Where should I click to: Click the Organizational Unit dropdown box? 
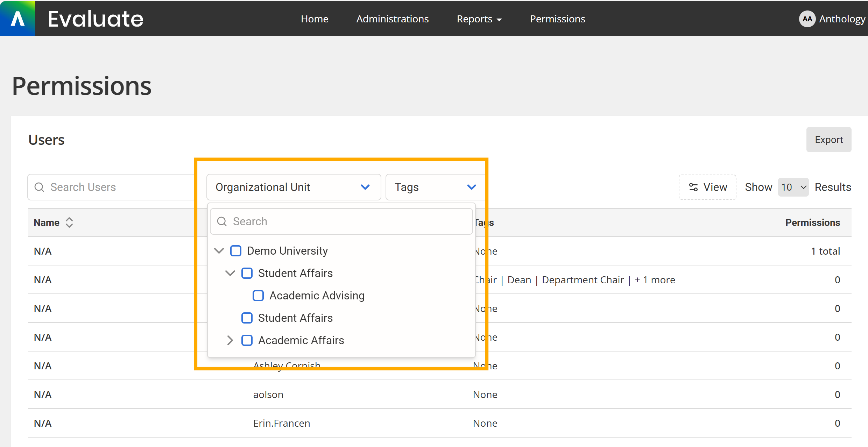click(293, 187)
